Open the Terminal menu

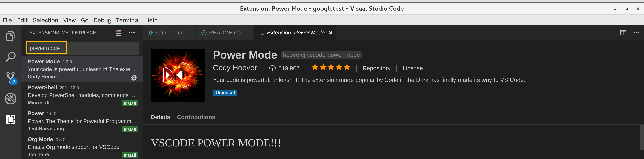(x=128, y=20)
